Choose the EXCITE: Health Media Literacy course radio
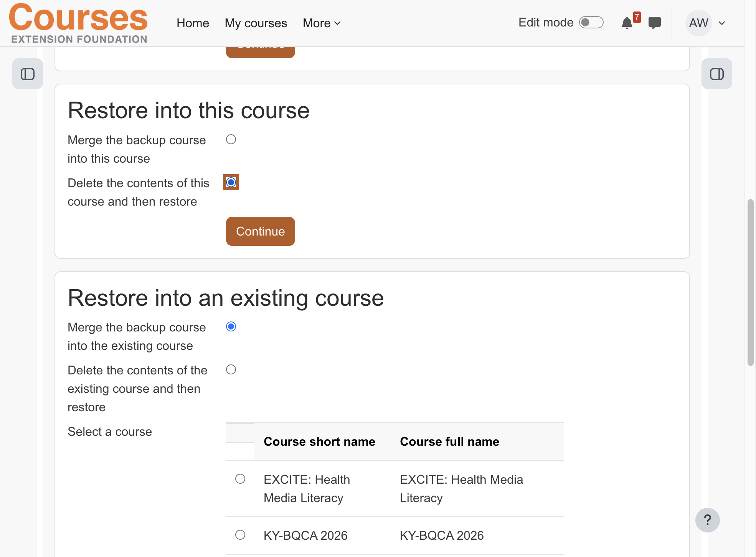756x557 pixels. [x=240, y=479]
